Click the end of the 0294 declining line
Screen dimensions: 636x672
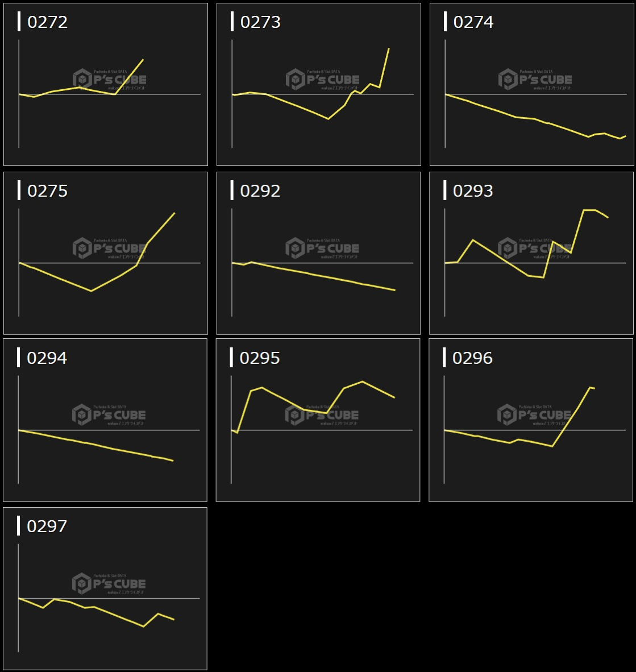172,461
